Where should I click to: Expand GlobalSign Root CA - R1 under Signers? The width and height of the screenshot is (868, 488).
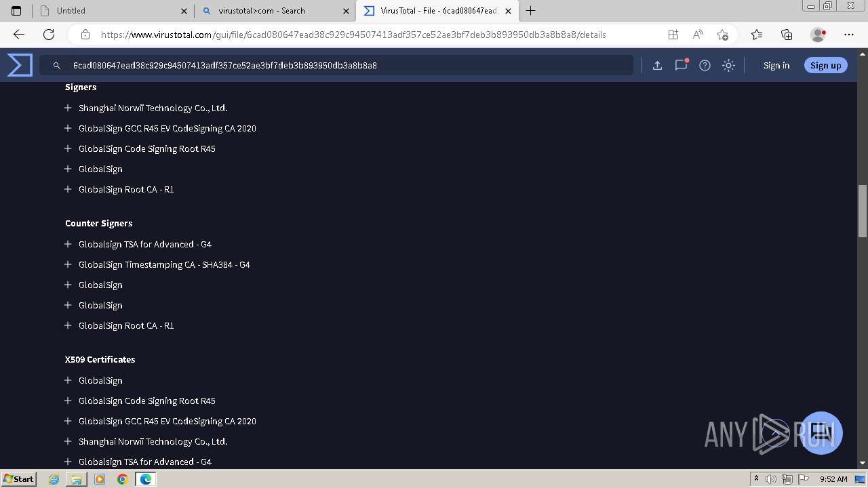click(68, 189)
